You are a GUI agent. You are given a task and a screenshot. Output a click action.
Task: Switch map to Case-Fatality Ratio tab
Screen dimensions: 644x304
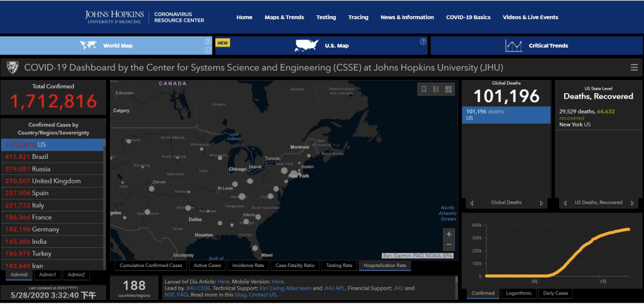coord(295,266)
